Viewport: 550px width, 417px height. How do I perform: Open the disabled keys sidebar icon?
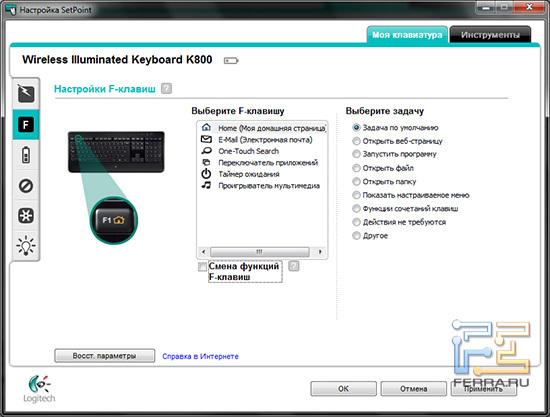[x=26, y=185]
